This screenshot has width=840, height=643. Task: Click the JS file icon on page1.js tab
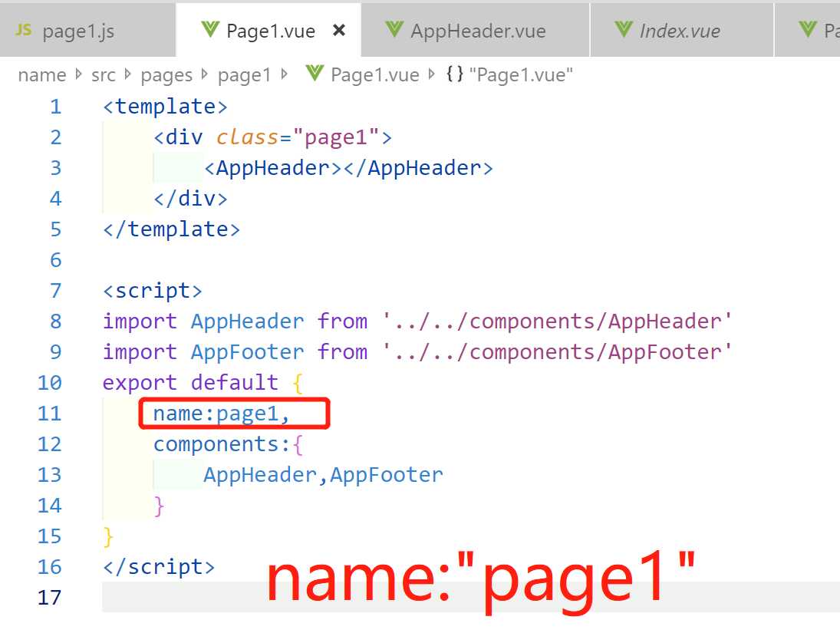24,29
